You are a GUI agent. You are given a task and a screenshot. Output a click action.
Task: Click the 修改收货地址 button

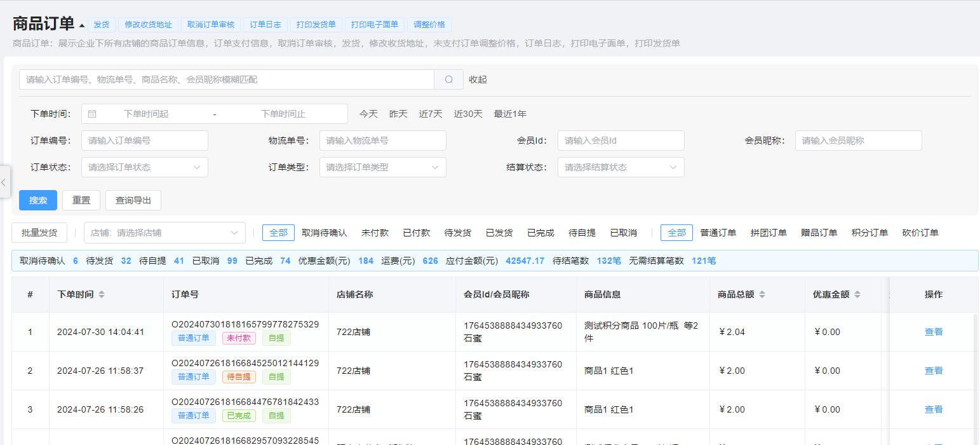click(149, 25)
